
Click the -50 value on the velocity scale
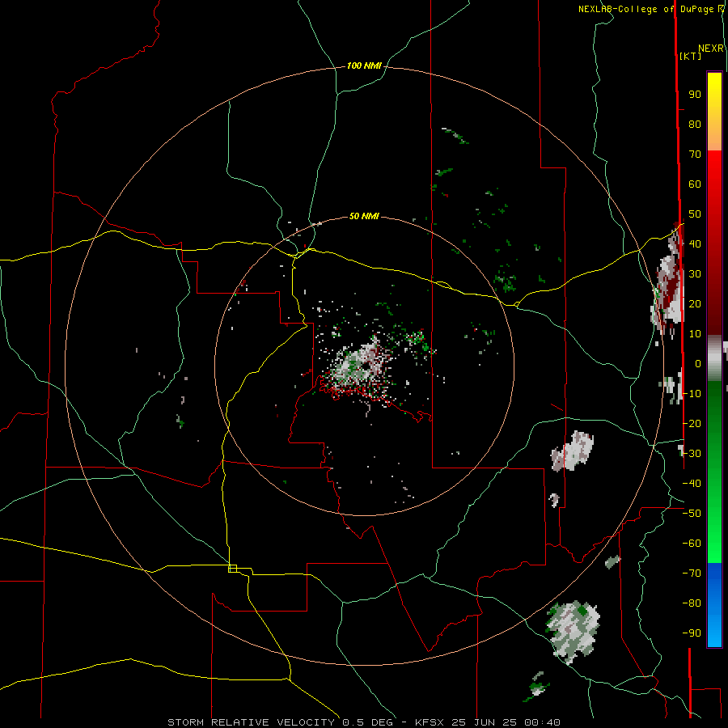pyautogui.click(x=692, y=514)
